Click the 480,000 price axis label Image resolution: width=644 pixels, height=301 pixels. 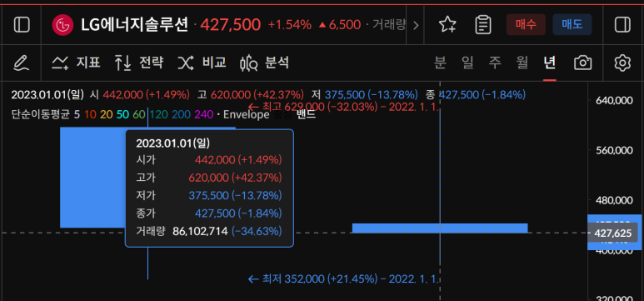pyautogui.click(x=614, y=201)
